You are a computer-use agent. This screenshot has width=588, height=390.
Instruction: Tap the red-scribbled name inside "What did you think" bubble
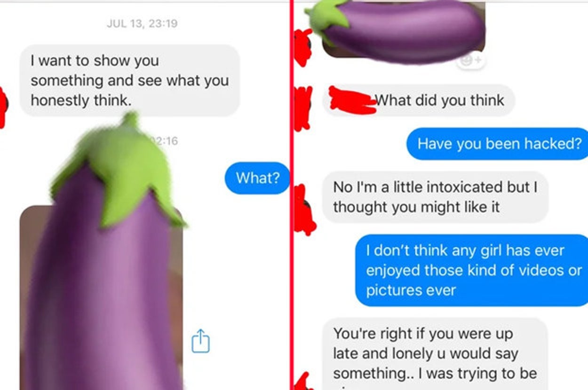(x=353, y=100)
